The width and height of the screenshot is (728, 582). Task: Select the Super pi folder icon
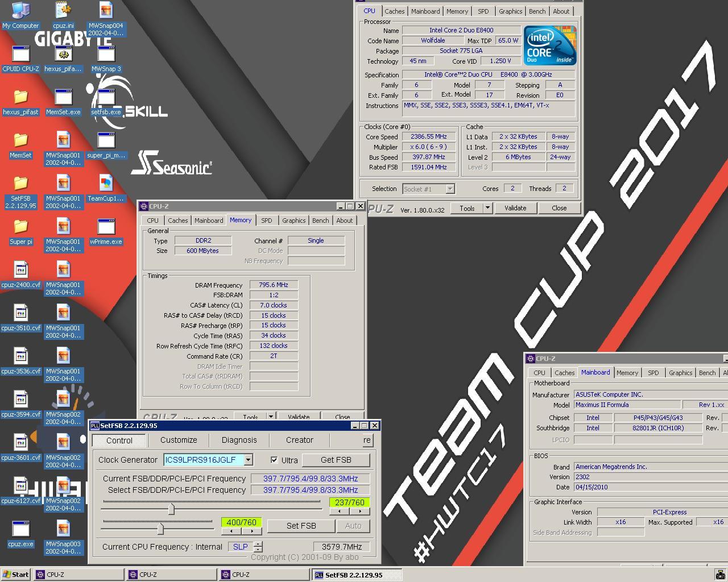pos(20,231)
